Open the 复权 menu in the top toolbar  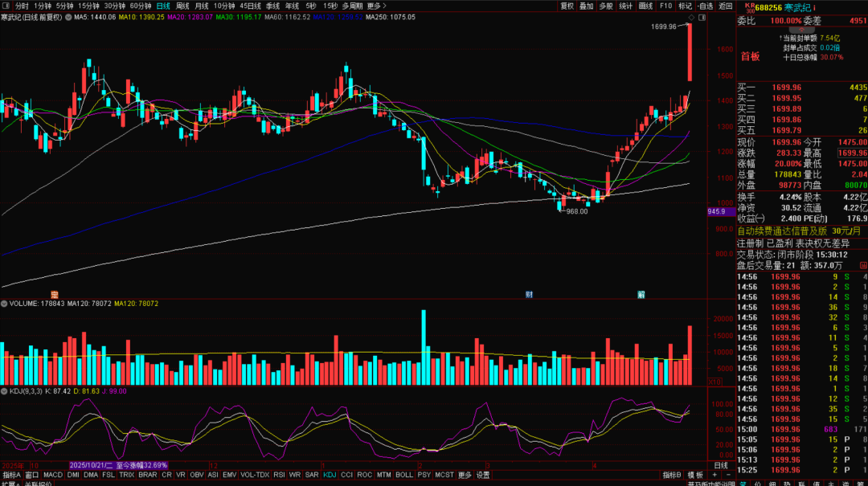tap(567, 6)
